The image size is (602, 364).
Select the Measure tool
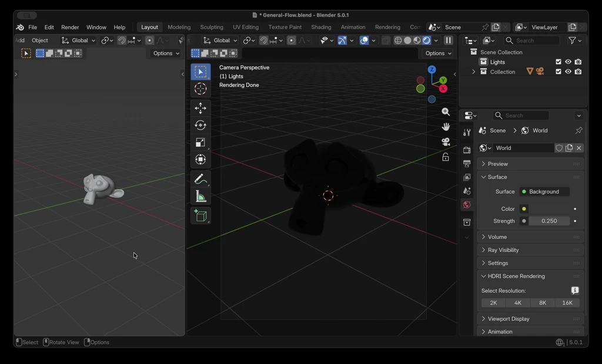click(x=200, y=195)
